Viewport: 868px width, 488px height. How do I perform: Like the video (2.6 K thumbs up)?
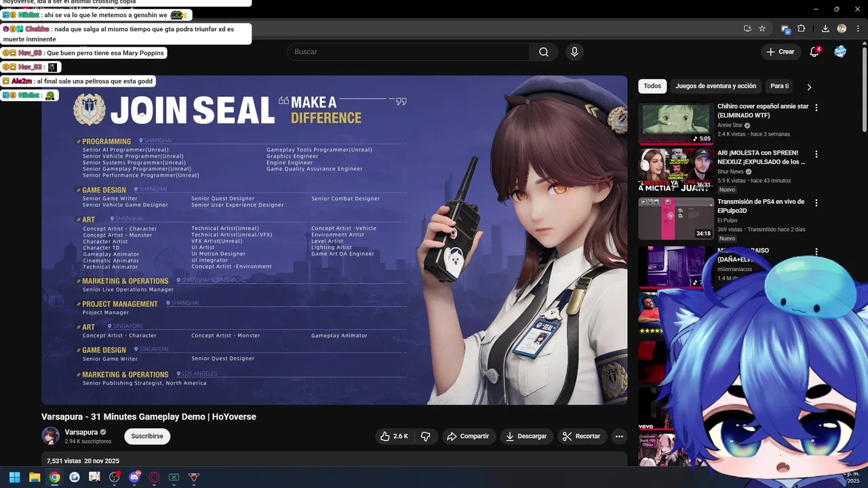tap(394, 436)
